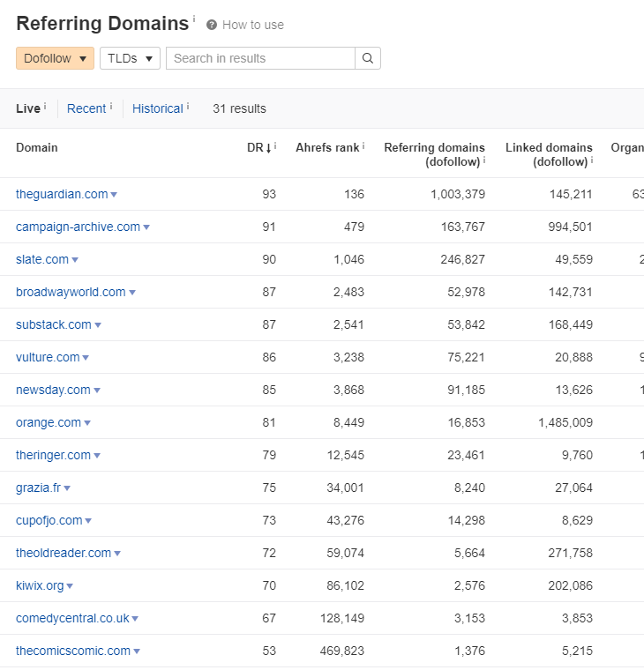Expand dropdown arrow next to orange.com
The height and width of the screenshot is (670, 644).
pos(87,423)
